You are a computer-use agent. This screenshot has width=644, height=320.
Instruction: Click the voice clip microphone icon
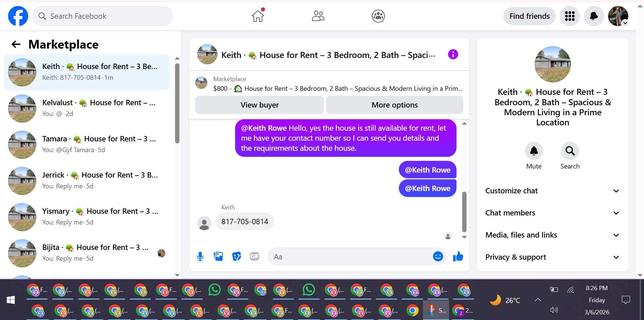tap(200, 257)
